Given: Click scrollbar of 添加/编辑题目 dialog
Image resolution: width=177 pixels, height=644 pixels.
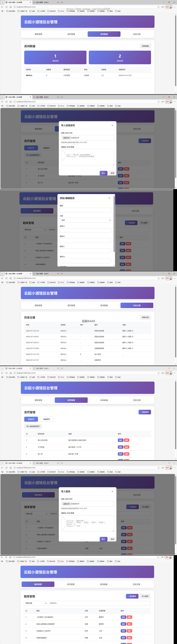Looking at the screenshot, I should tap(114, 224).
